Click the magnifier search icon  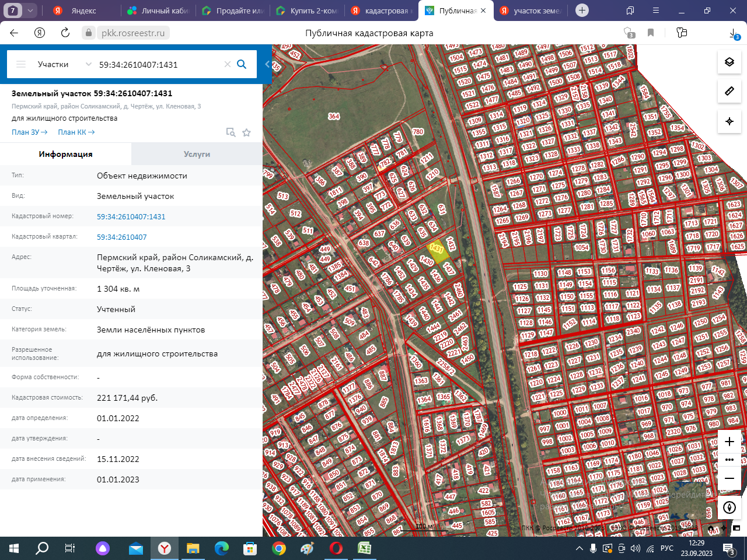(x=242, y=64)
